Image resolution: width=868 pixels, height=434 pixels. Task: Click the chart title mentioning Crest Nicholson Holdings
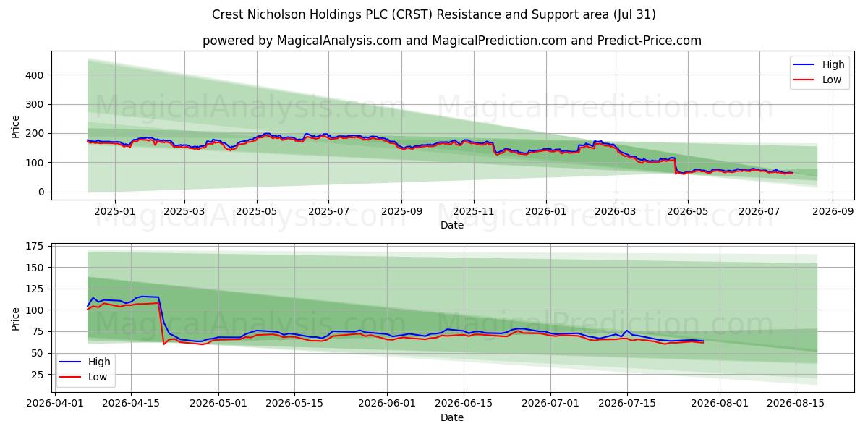coord(434,14)
